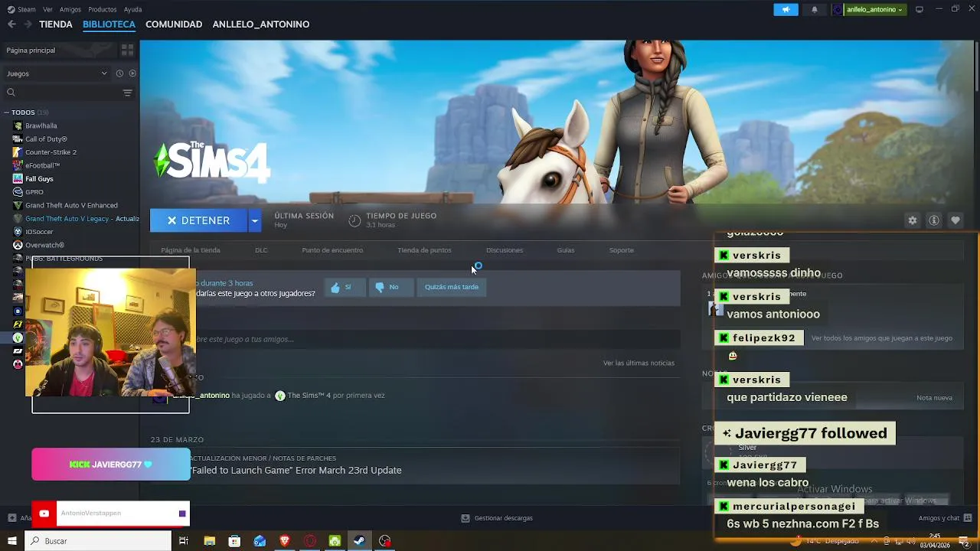This screenshot has width=980, height=551.
Task: Open the Ayuda menu
Action: click(132, 9)
